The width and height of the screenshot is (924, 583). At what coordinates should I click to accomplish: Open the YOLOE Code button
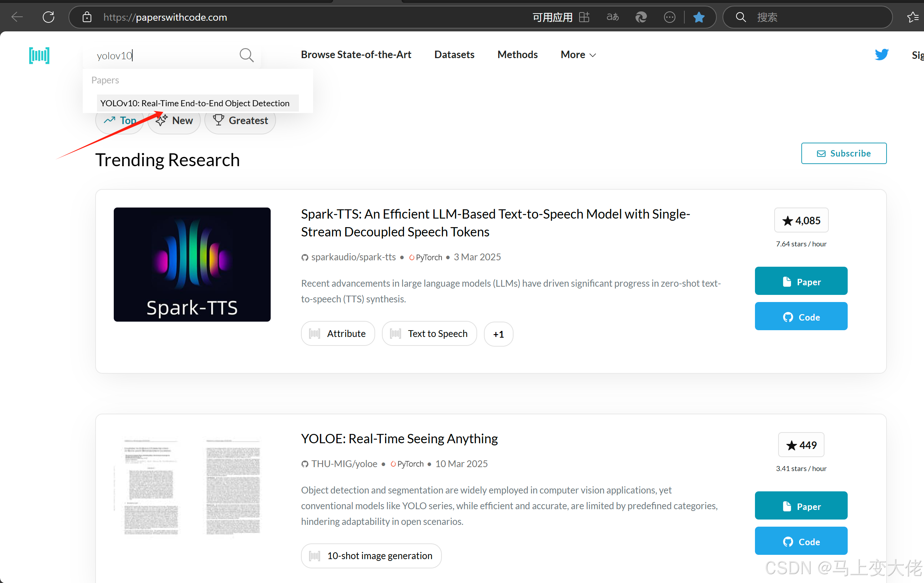coord(801,541)
